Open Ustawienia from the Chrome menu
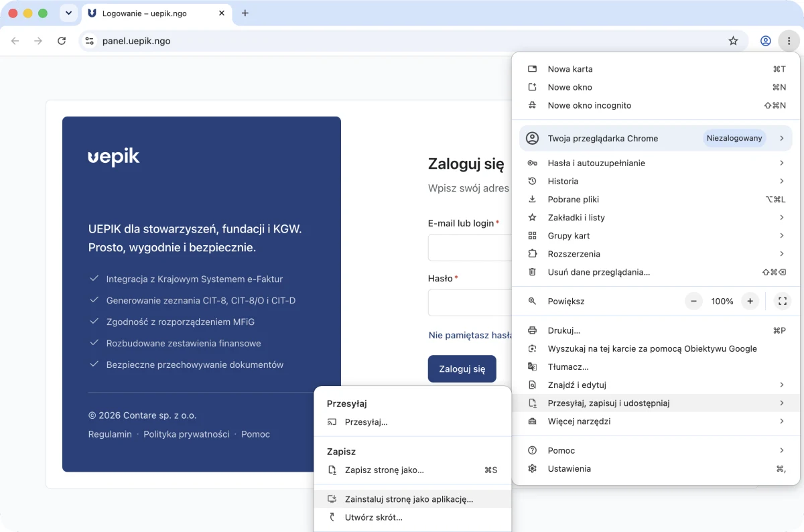The height and width of the screenshot is (532, 804). pos(657,468)
